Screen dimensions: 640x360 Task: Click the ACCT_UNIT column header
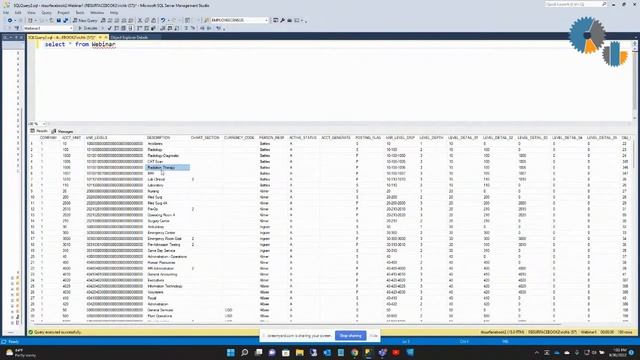[x=71, y=138]
